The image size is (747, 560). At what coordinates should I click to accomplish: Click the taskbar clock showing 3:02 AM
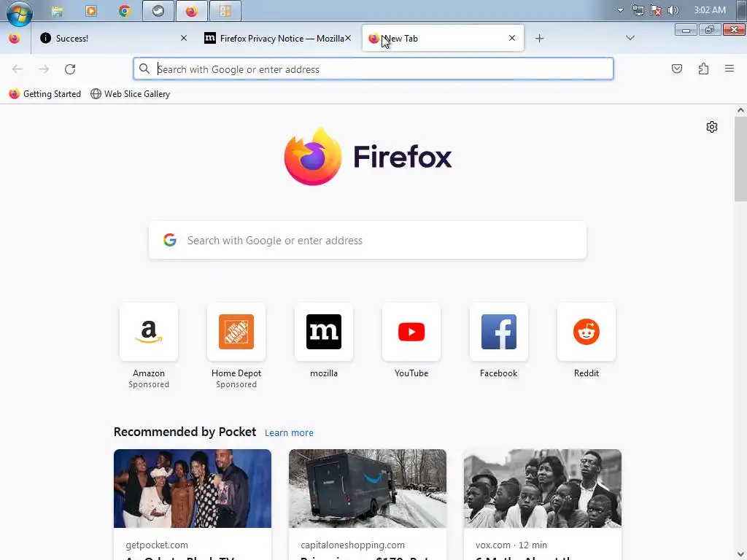(710, 10)
